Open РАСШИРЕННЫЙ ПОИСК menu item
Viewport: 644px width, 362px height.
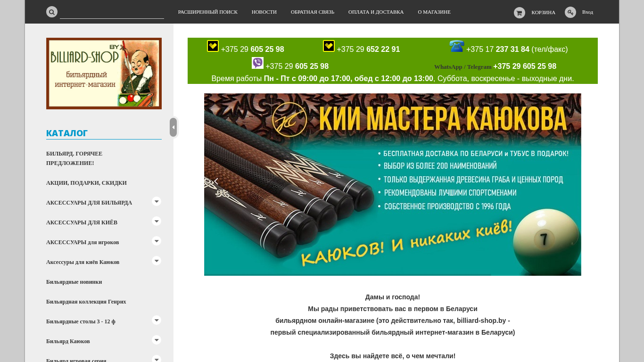208,12
